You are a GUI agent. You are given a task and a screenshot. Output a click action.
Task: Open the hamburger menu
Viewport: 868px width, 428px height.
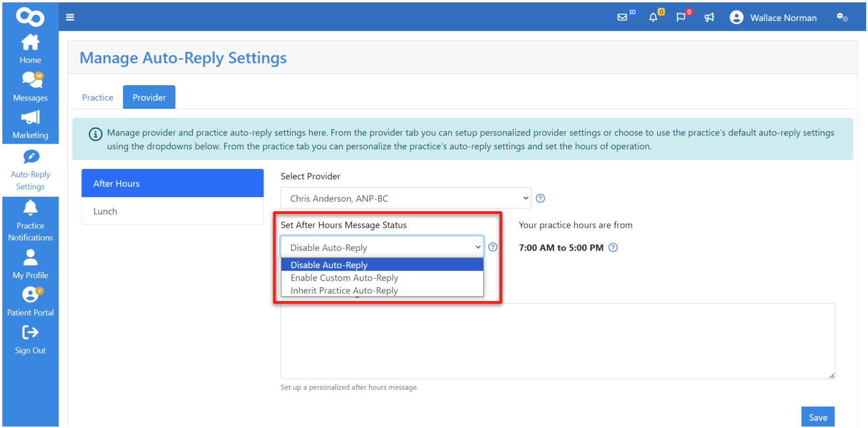[x=70, y=17]
